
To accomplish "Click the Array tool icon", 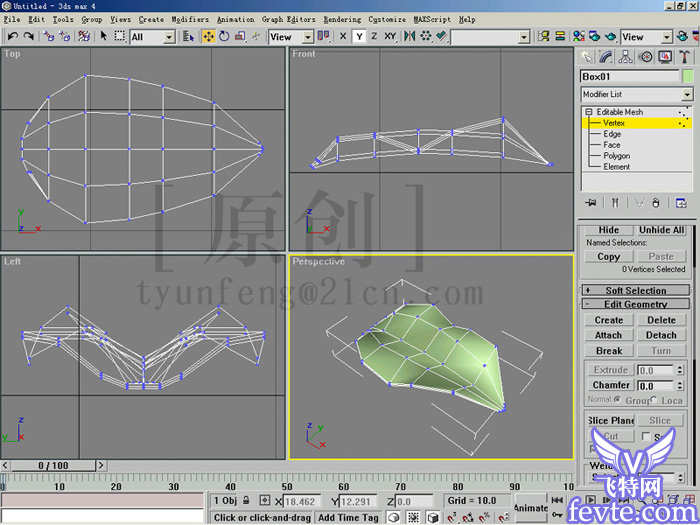I will coord(425,36).
